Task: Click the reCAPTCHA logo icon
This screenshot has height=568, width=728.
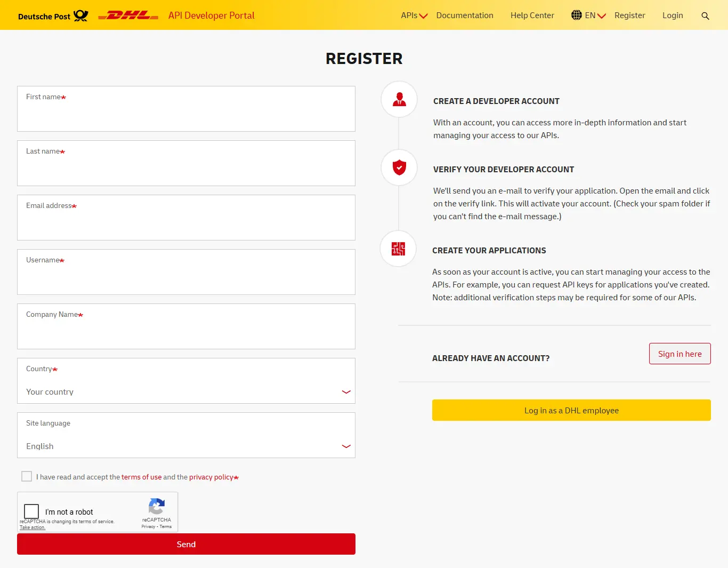Action: pyautogui.click(x=157, y=506)
